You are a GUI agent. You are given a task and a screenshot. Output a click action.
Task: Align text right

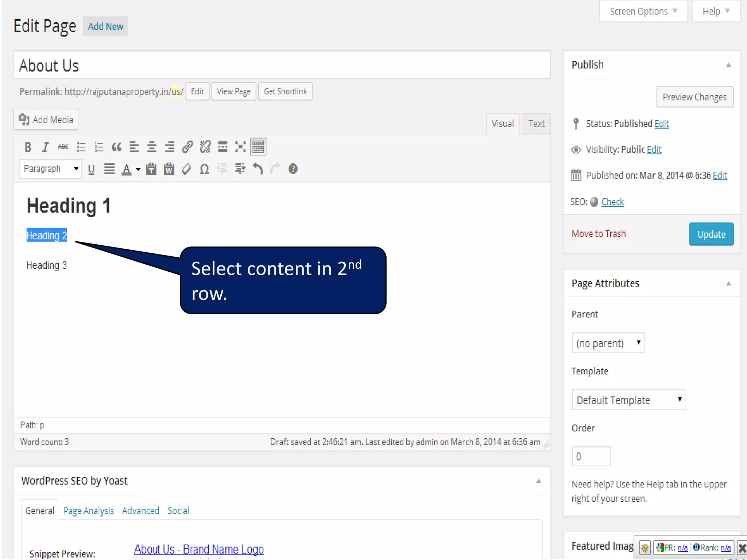pyautogui.click(x=170, y=147)
